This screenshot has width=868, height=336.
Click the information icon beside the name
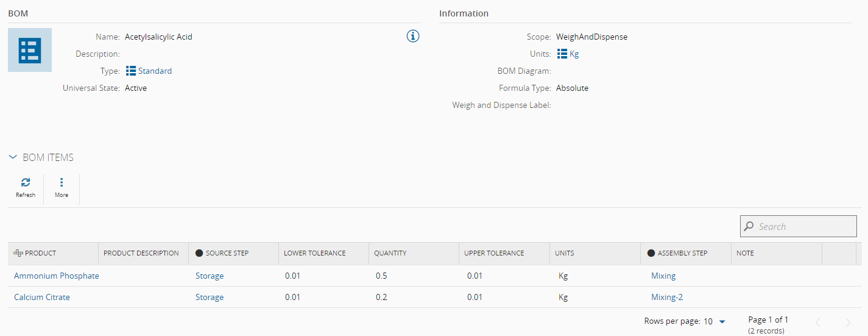(x=413, y=37)
